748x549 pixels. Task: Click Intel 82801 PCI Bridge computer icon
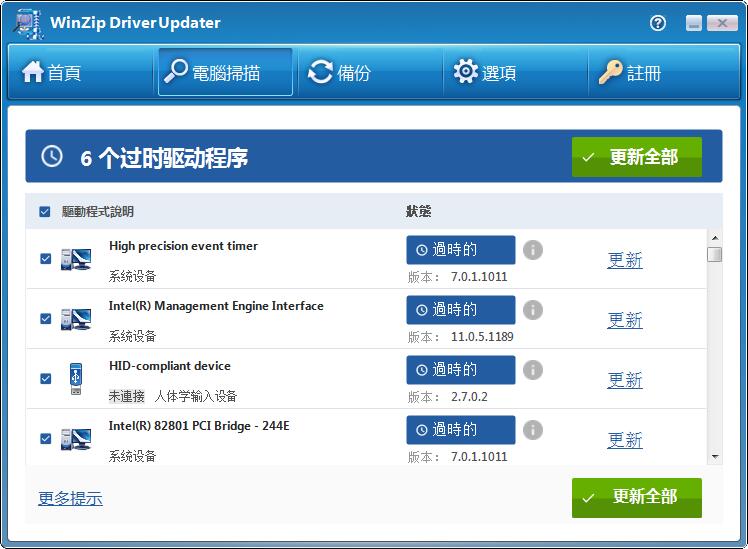[76, 439]
